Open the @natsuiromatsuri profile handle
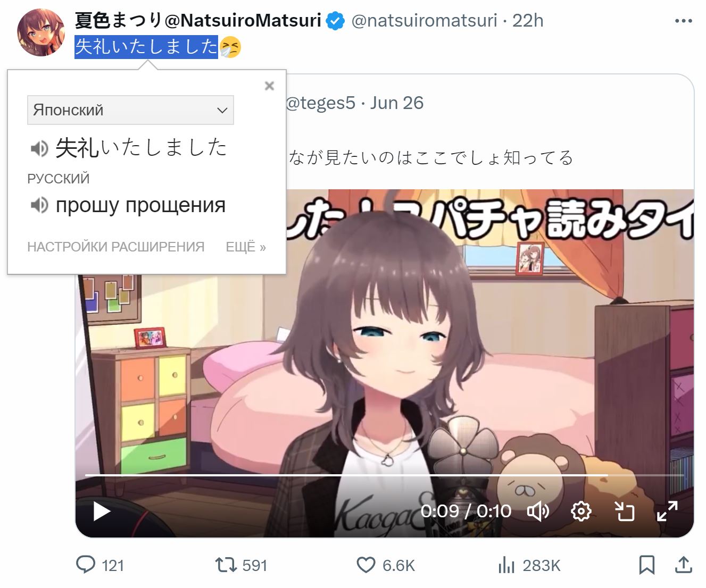The width and height of the screenshot is (706, 588). (425, 21)
